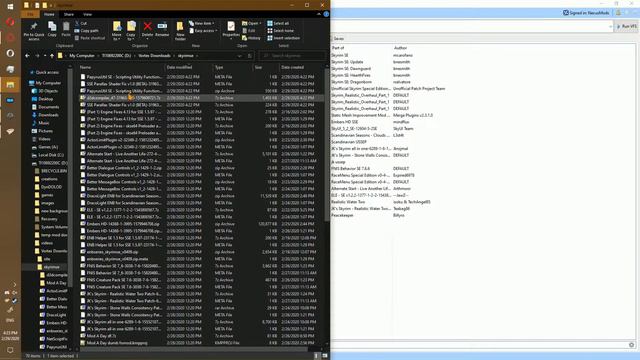Click the New folder icon
The width and height of the screenshot is (640, 360).
[x=180, y=31]
